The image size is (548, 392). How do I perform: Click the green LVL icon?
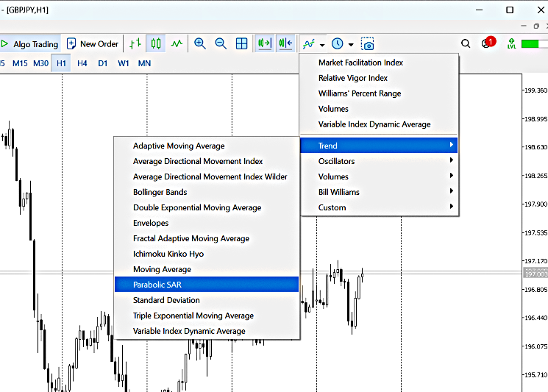click(511, 43)
